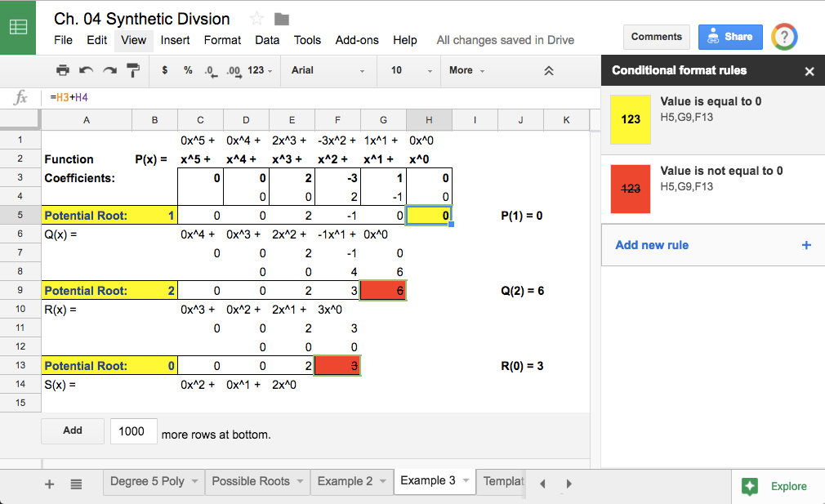Open the Comments panel
The width and height of the screenshot is (825, 504).
[x=656, y=37]
